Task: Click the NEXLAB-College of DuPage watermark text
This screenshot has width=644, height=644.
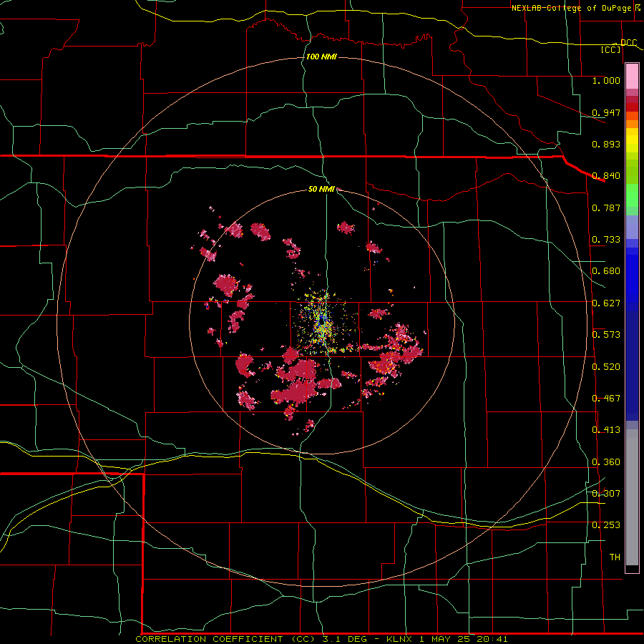Action: tap(571, 8)
